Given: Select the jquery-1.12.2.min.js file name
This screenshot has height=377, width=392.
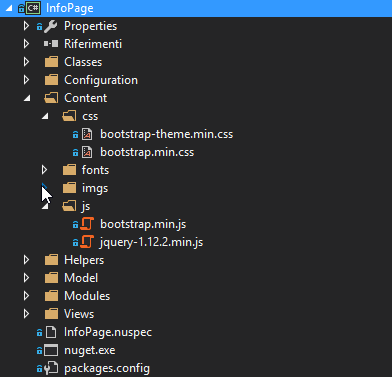Looking at the screenshot, I should point(151,242).
